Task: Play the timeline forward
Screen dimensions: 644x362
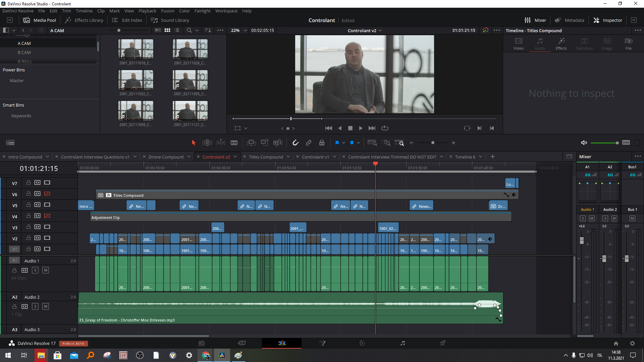Action: 361,128
